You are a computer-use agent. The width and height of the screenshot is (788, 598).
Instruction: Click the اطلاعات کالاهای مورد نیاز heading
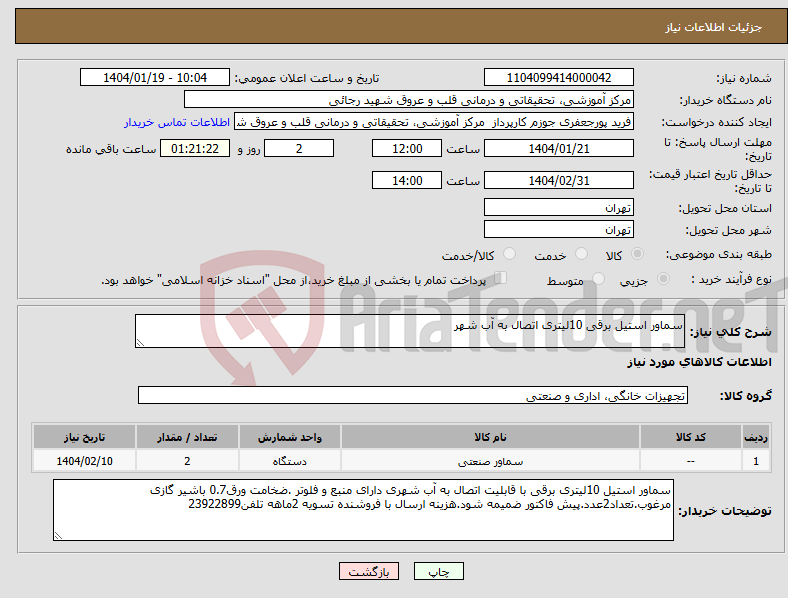click(x=699, y=362)
